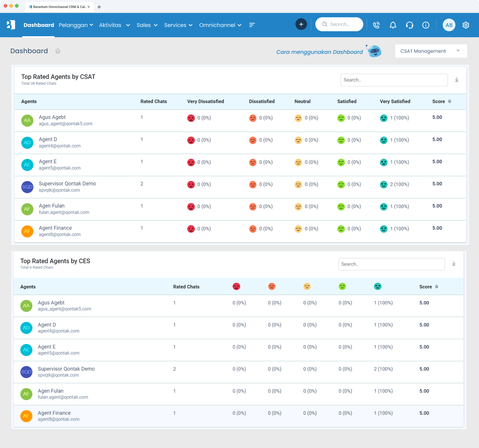Expand the Omnichannel menu
Screen dimensions: 479x448
pos(220,25)
